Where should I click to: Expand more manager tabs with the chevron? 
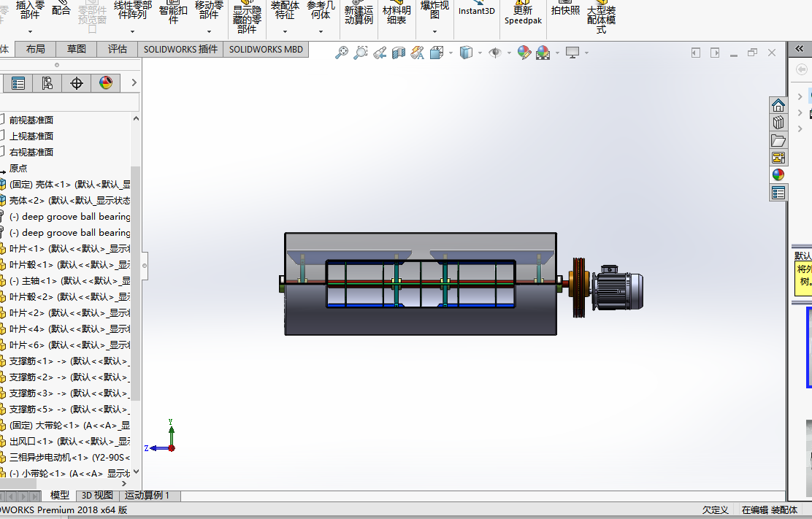click(134, 82)
